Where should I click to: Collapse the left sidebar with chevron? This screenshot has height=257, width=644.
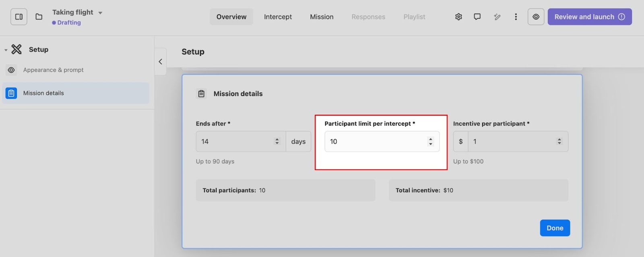pos(160,62)
